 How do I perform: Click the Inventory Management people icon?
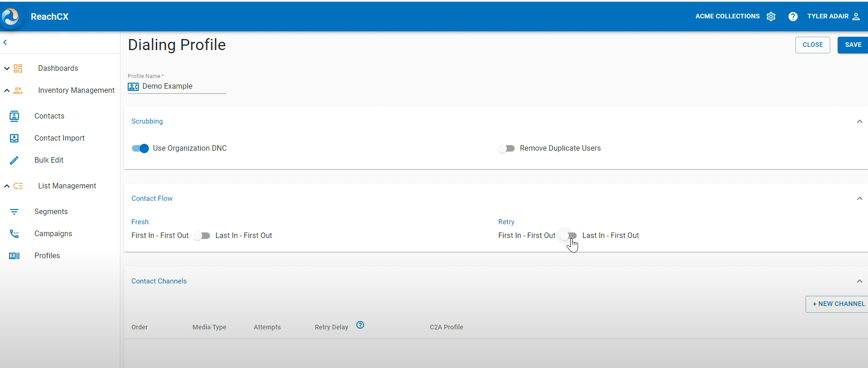pyautogui.click(x=18, y=91)
